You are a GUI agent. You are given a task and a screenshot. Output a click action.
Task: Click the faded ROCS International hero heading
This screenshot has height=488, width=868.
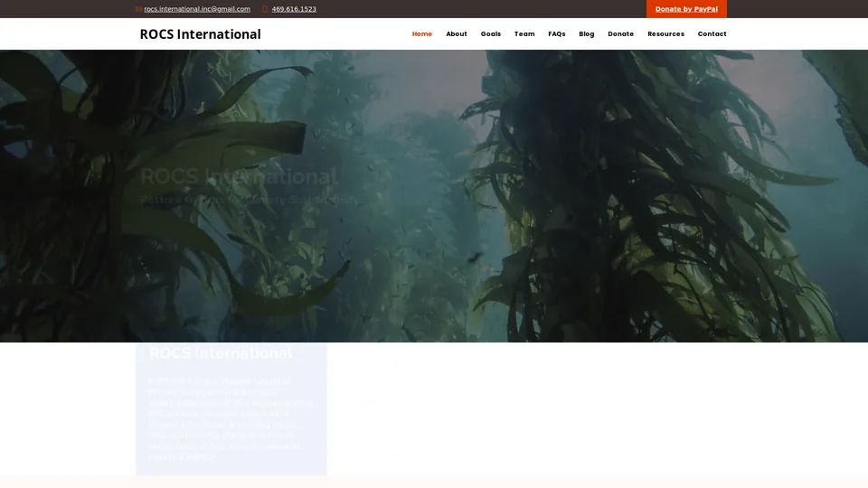tap(239, 176)
